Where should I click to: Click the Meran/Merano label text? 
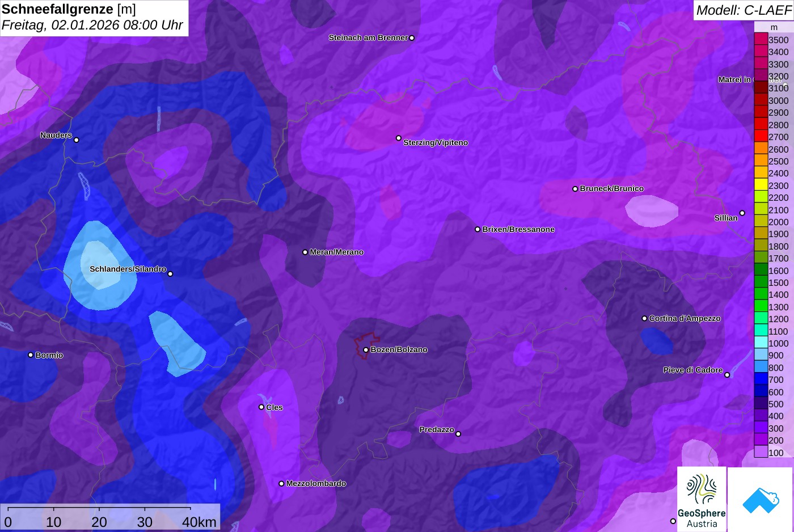(x=337, y=252)
